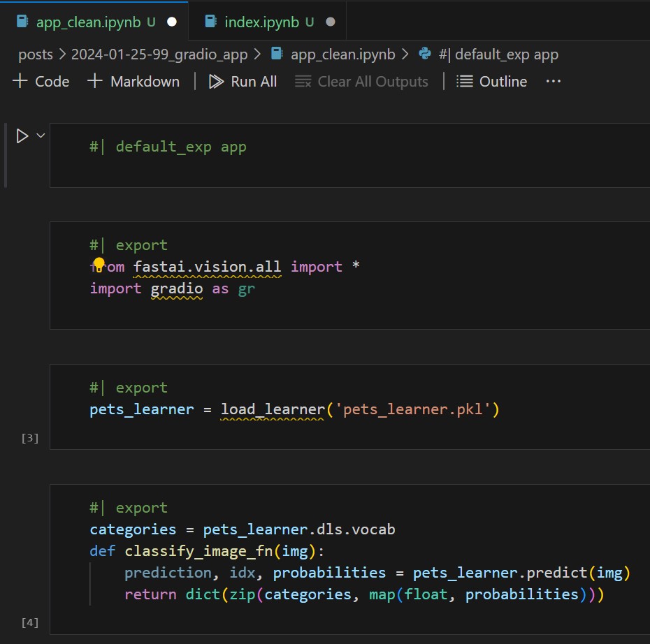
Task: Click the 'return dict(zip(' line
Action: [x=364, y=594]
